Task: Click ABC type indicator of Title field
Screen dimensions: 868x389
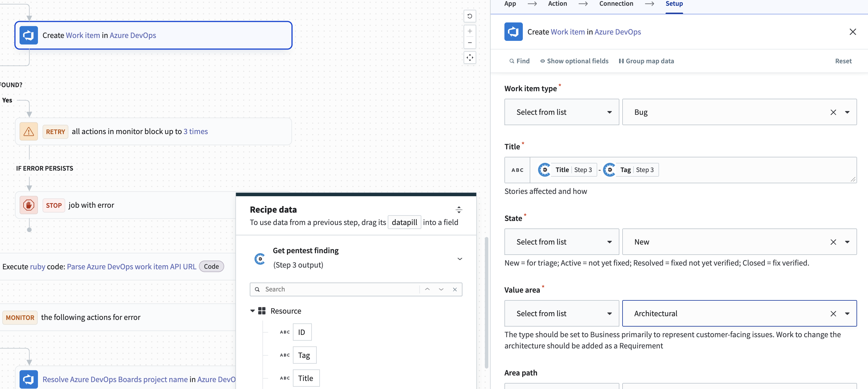Action: [x=517, y=170]
